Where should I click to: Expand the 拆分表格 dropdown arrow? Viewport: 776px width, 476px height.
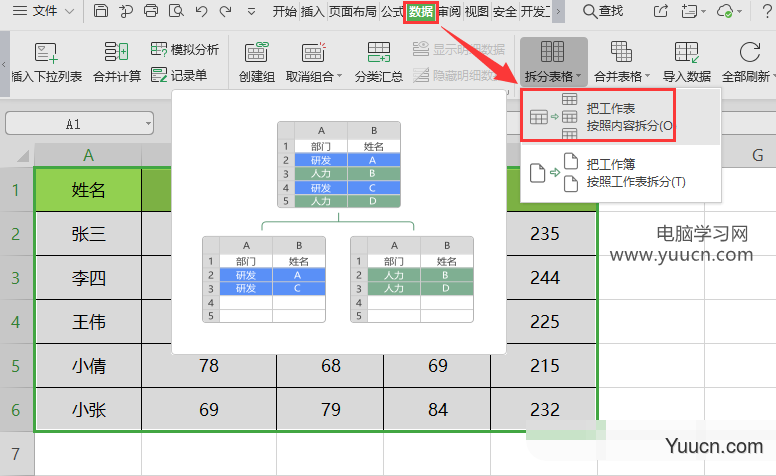pos(579,76)
